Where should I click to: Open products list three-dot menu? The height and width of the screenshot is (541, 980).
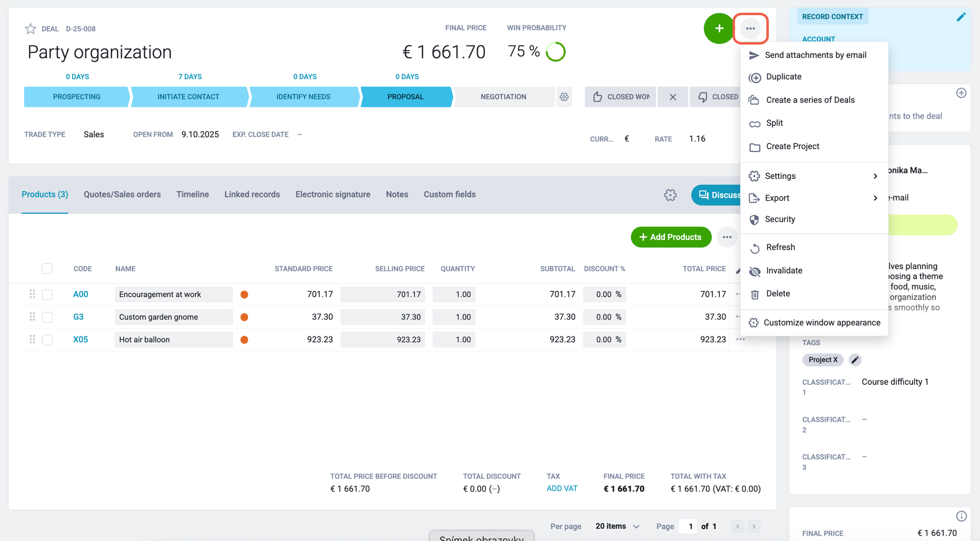[727, 237]
